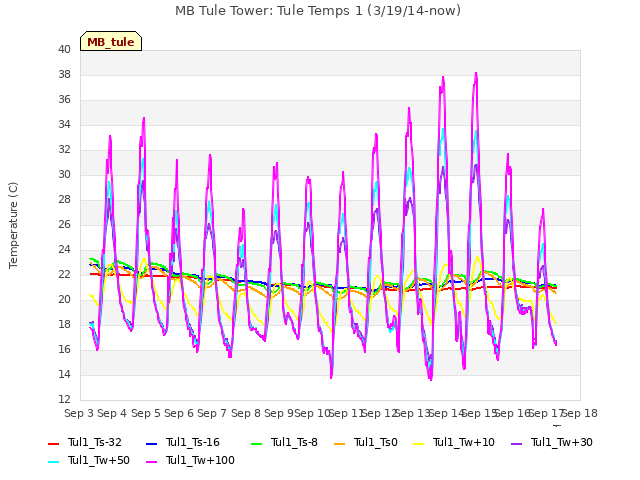Image resolution: width=640 pixels, height=480 pixels.
Task: Click the 30 y-axis tick label
Action: tap(64, 174)
